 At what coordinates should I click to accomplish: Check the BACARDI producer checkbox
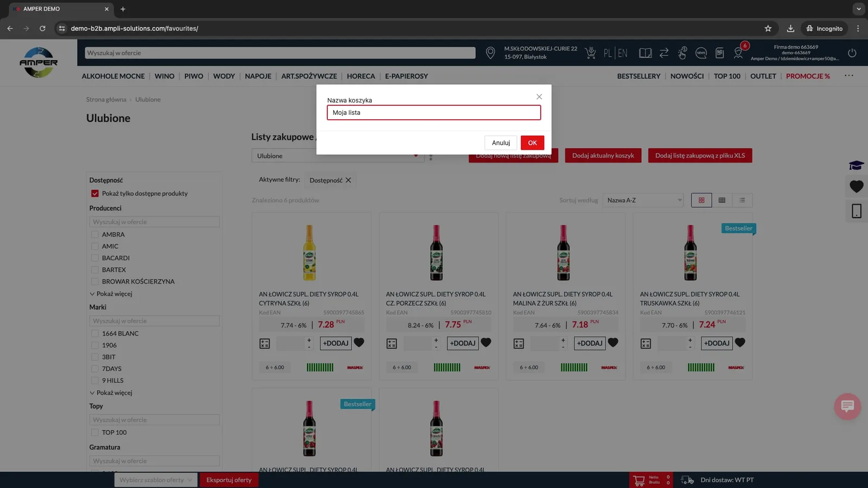coord(95,258)
